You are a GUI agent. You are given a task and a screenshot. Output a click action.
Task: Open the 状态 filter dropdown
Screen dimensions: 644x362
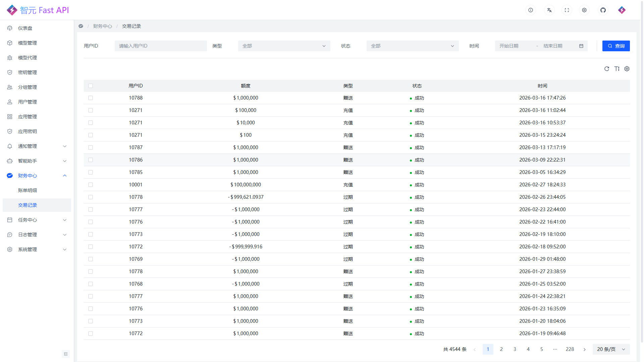[x=412, y=46]
